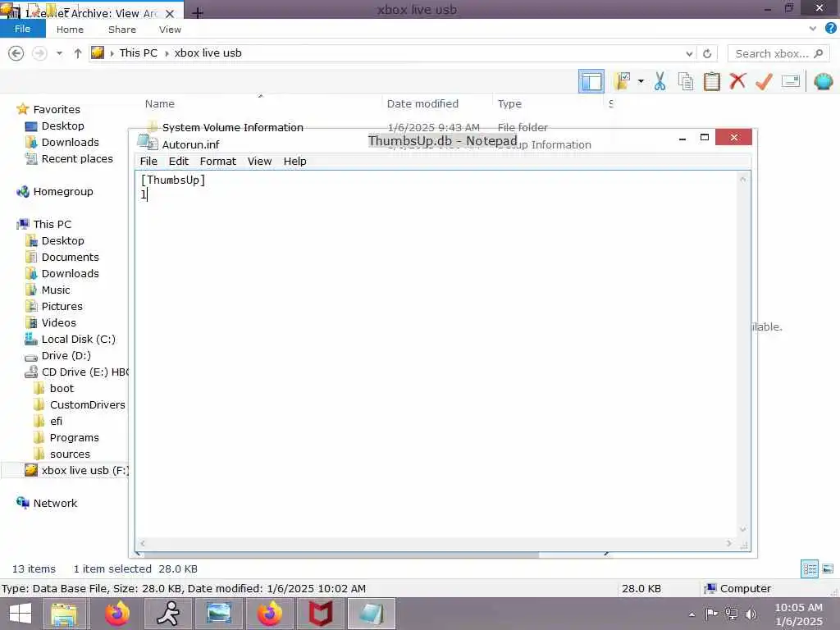Click the orange checkmark Properties icon

point(764,81)
